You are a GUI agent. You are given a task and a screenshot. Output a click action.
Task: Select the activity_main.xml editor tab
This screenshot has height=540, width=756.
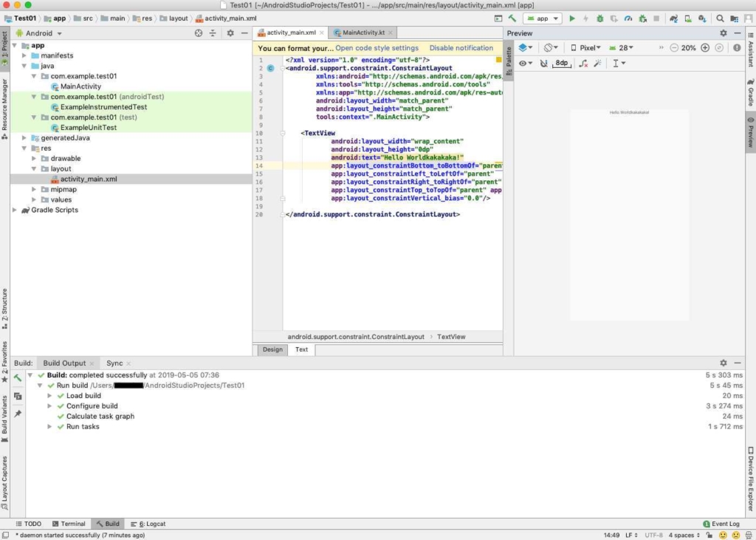coord(291,33)
